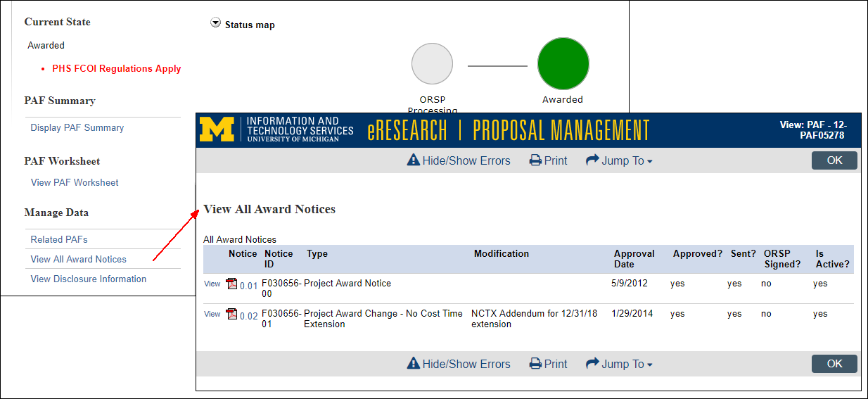868x399 pixels.
Task: Open the bottom Jump To dropdown
Action: [x=619, y=364]
